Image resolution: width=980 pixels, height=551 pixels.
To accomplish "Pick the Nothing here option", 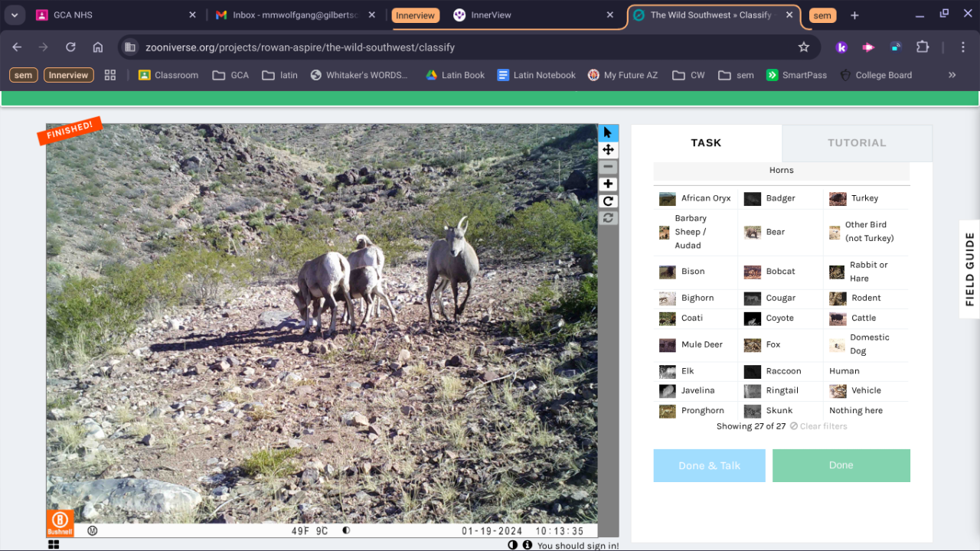I will click(x=867, y=411).
